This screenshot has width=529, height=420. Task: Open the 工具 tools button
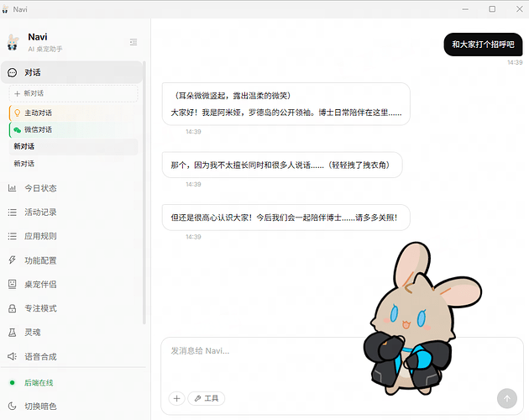coord(206,399)
